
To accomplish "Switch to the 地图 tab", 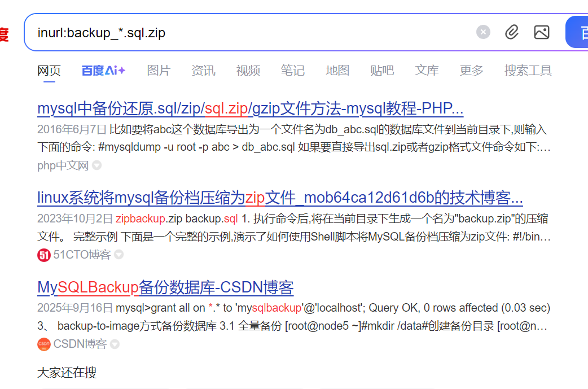I will coord(337,71).
